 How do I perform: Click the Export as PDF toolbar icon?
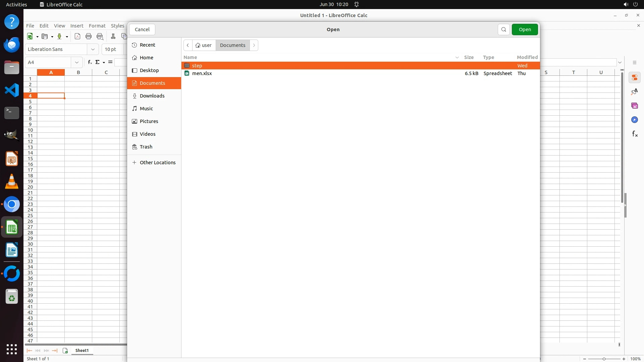(x=77, y=37)
